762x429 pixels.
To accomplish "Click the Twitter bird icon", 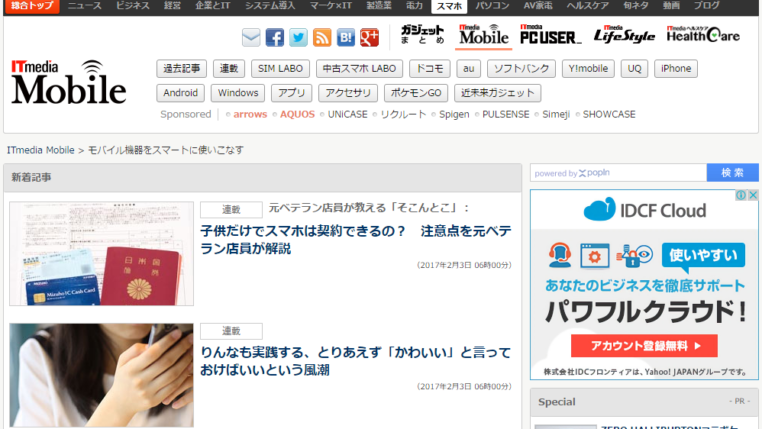I will 298,37.
